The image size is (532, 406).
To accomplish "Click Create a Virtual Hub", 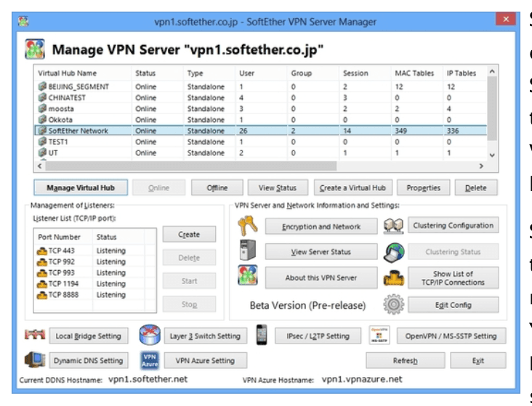I will (353, 187).
